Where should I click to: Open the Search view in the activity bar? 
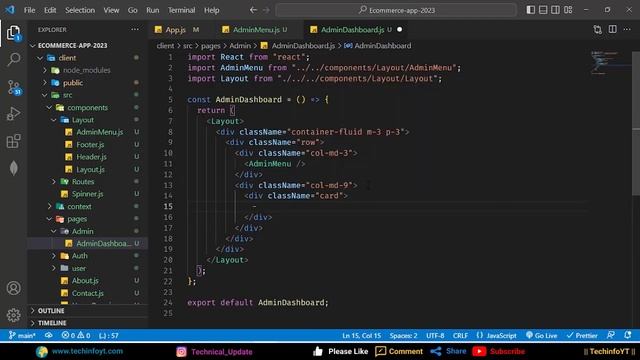click(13, 60)
